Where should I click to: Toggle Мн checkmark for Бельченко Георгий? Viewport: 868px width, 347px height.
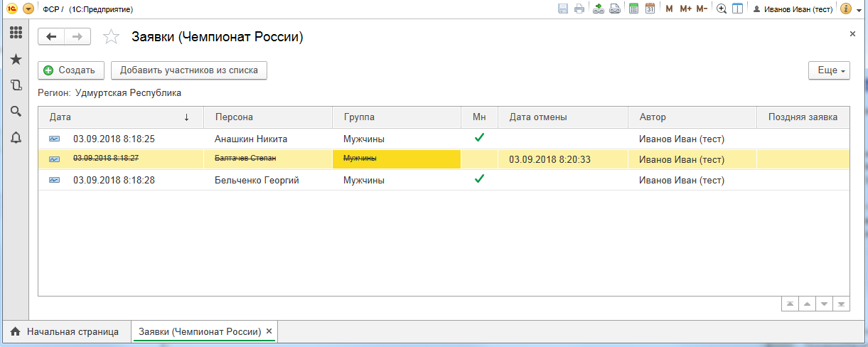click(x=479, y=179)
